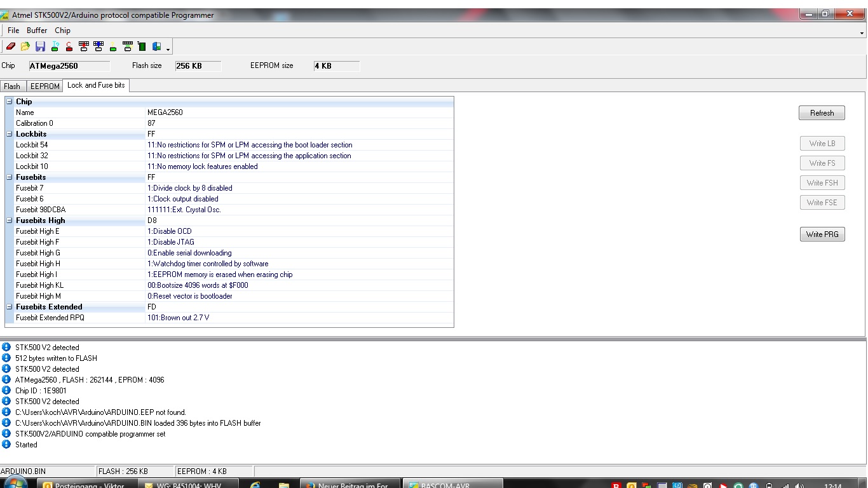
Task: Click the Write FSH button
Action: click(x=822, y=183)
